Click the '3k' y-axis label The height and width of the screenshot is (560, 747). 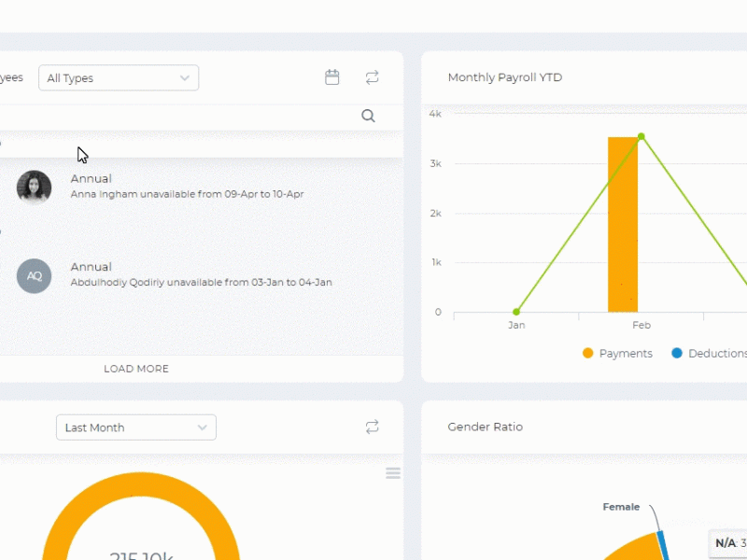[x=435, y=163]
